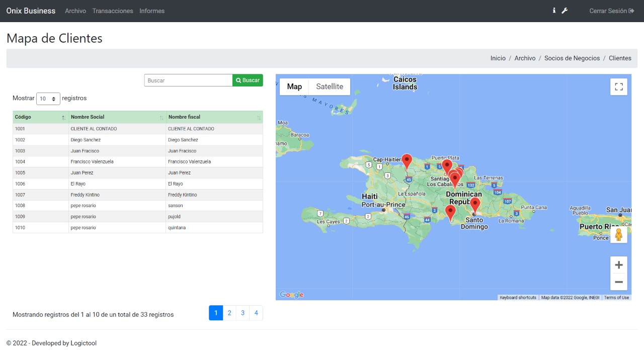Screen dimensions: 644x362
Task: Sort table by Código column
Action: tap(41, 117)
